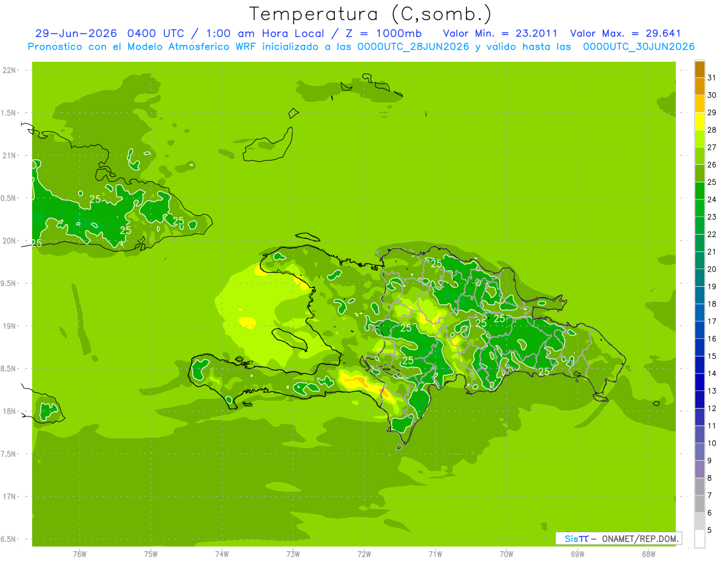728x562 pixels.
Task: Click the 1:00 am Hora Local text
Action: 266,33
